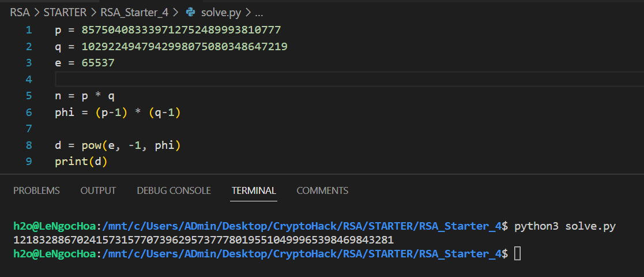Screen dimensions: 644x277
Task: Click line number 9 in the gutter
Action: [x=29, y=162]
